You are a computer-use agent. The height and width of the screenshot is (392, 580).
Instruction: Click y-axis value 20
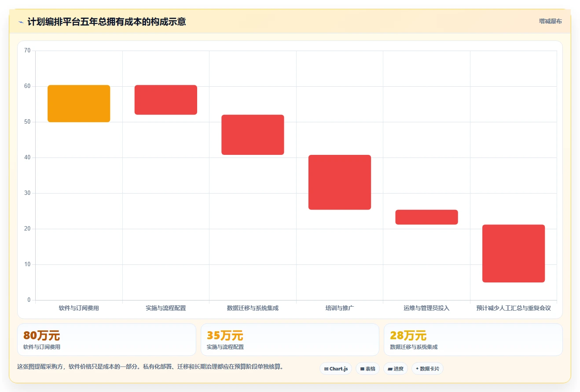[27, 229]
